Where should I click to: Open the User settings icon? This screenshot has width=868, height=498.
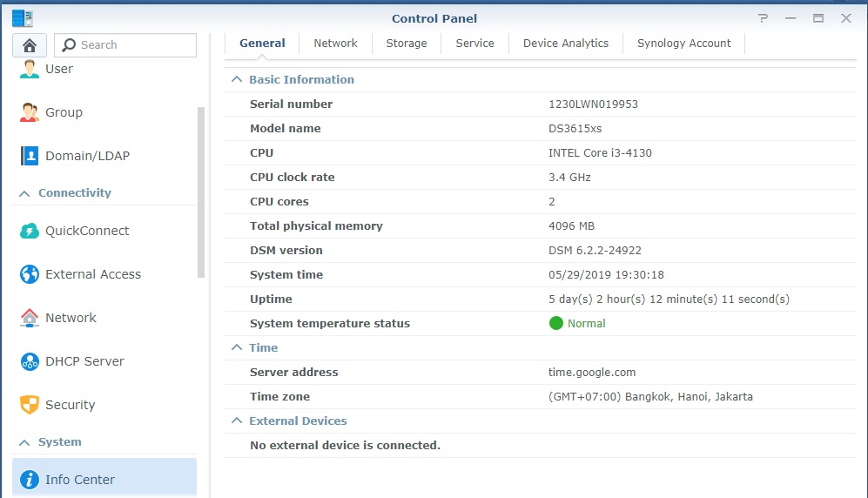point(30,69)
